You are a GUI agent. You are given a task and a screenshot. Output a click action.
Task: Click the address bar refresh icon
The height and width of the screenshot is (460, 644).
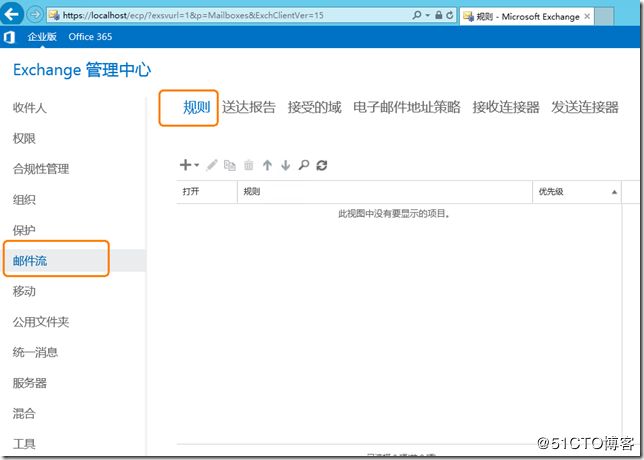point(450,16)
